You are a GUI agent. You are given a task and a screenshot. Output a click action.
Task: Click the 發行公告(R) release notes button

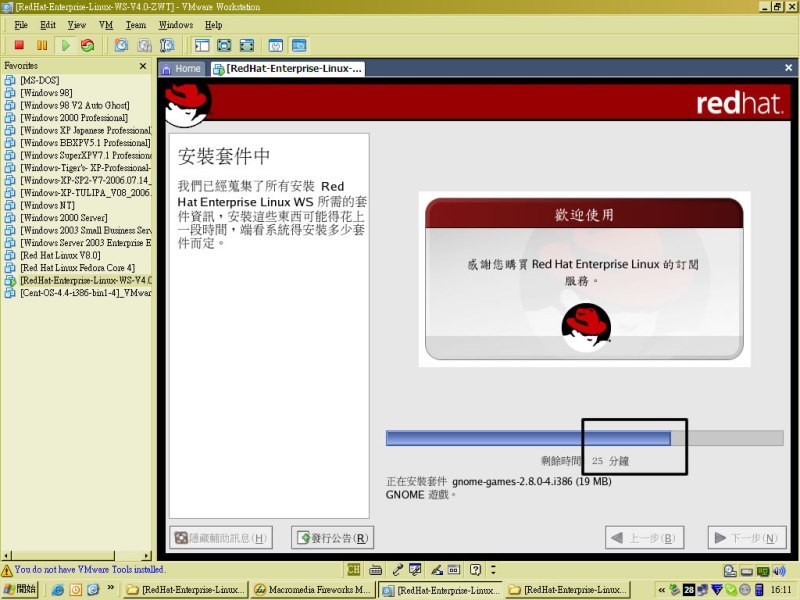pyautogui.click(x=333, y=538)
